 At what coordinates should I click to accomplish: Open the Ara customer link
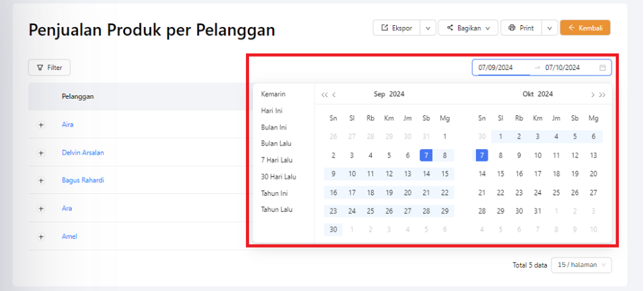67,208
